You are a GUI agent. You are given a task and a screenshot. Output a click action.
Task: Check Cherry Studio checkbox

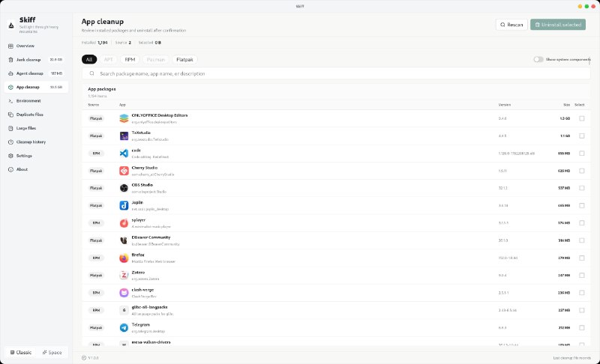(x=582, y=171)
